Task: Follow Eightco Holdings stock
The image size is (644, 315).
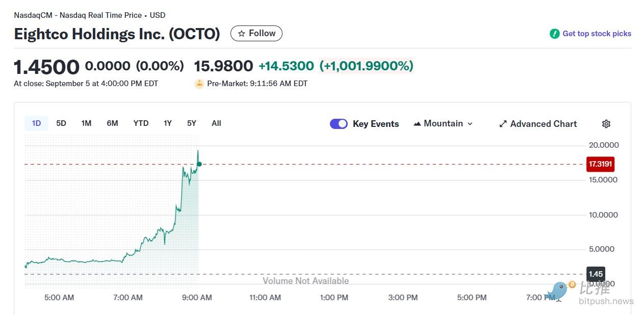Action: coord(256,34)
